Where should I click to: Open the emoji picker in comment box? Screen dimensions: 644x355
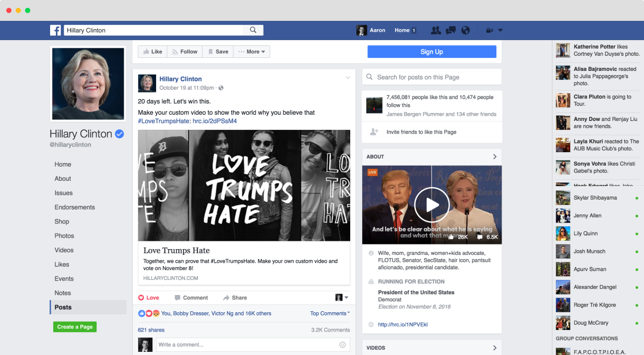(342, 345)
